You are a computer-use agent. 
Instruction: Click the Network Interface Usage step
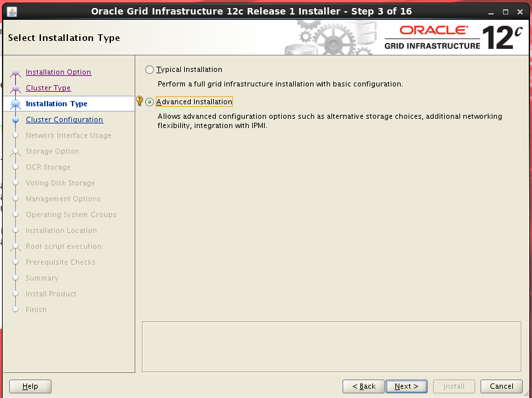[x=69, y=135]
